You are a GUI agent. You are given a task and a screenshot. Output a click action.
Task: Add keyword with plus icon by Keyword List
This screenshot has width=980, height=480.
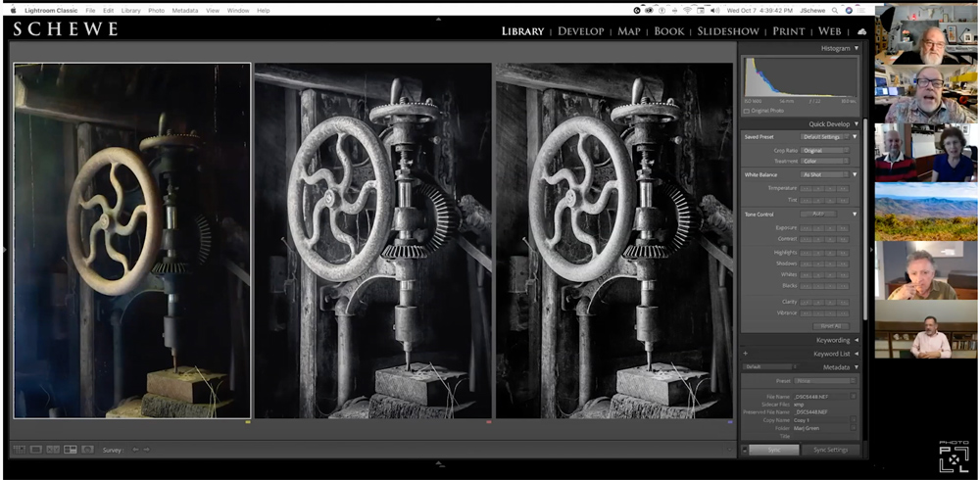pos(746,354)
